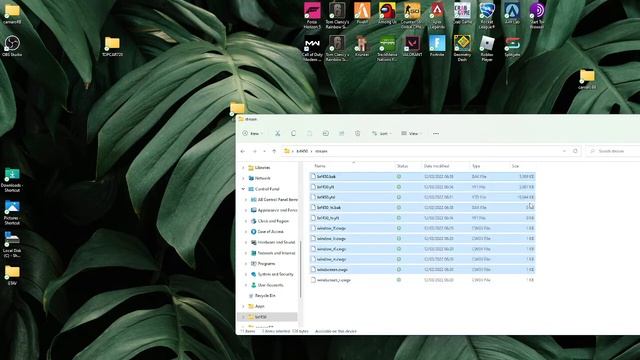Click the Share icon in Explorer toolbar
This screenshot has height=360, width=640.
342,133
